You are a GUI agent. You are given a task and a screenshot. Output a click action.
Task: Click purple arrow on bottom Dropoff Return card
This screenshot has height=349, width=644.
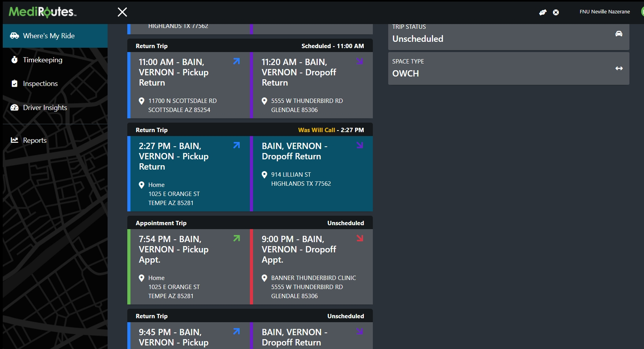(x=359, y=331)
